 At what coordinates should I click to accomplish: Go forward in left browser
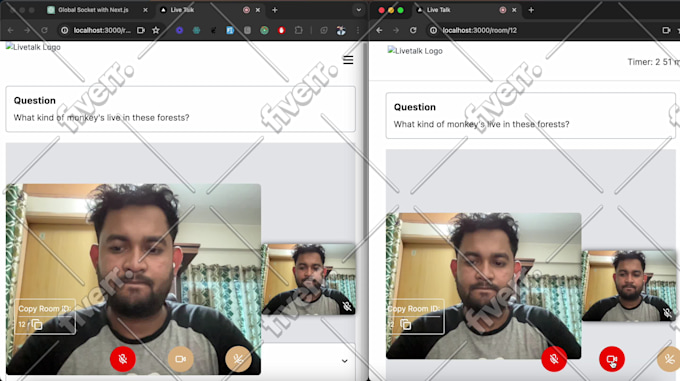click(x=27, y=30)
